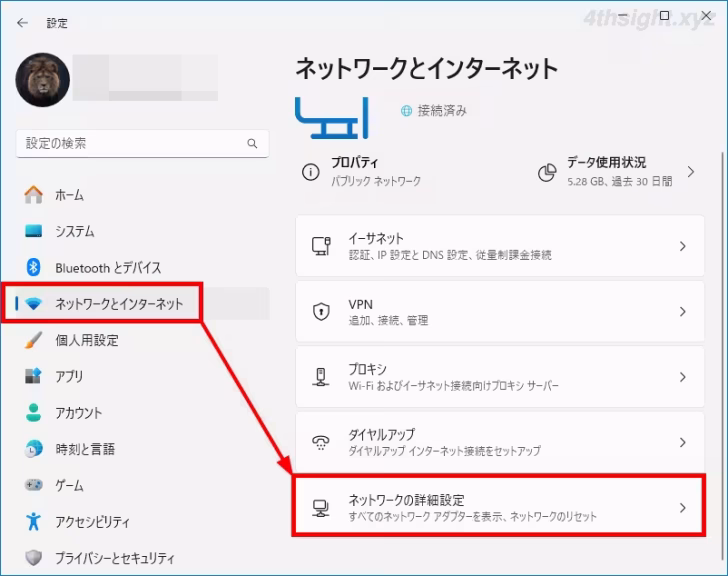Click the search magnifier icon

(252, 143)
